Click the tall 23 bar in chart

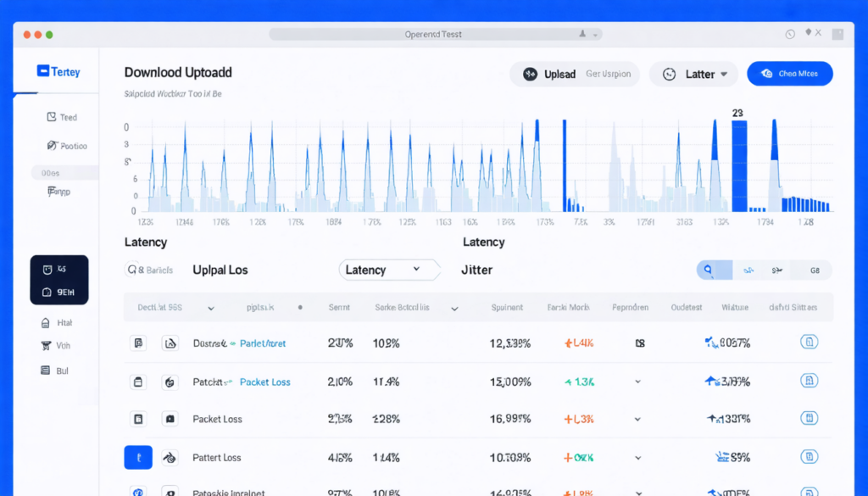coord(739,166)
